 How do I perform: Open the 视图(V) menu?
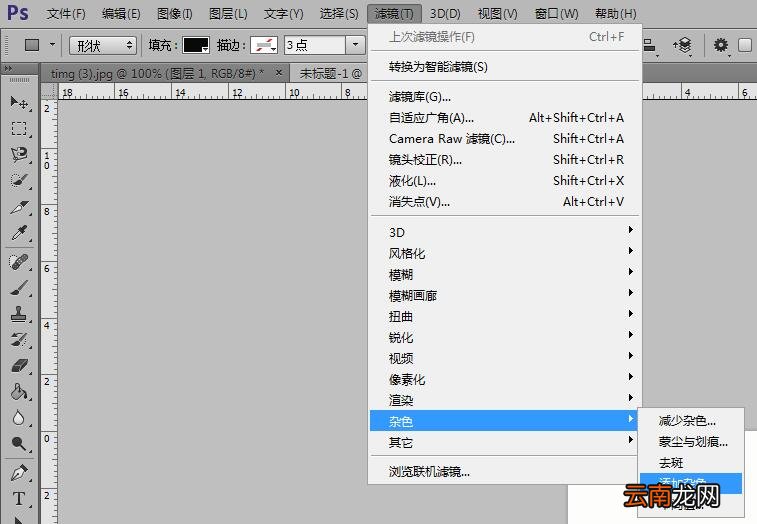tap(497, 14)
